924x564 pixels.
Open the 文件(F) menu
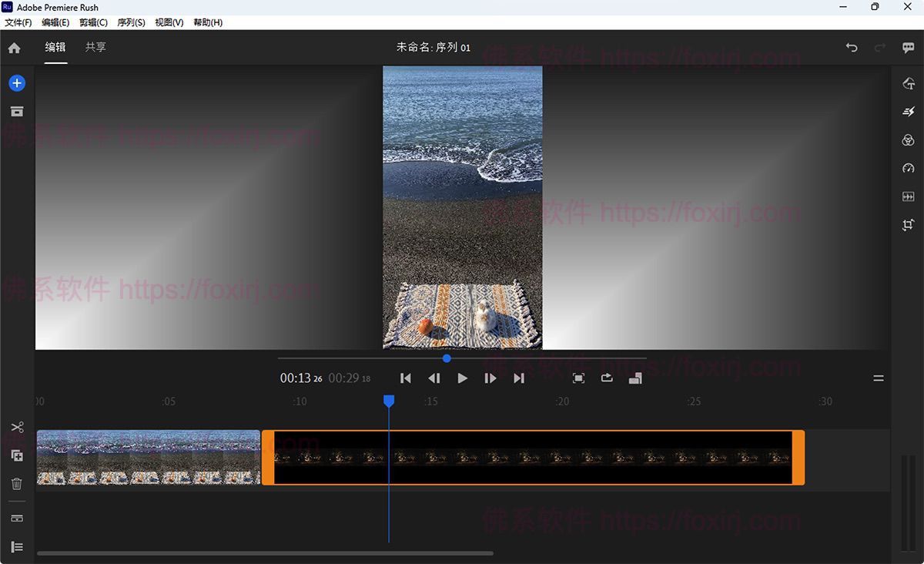[18, 22]
